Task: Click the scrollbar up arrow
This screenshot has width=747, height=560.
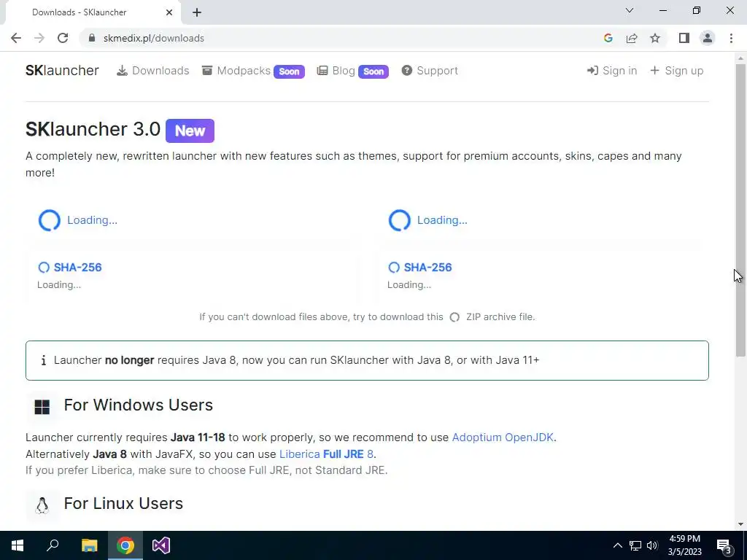Action: pos(740,58)
